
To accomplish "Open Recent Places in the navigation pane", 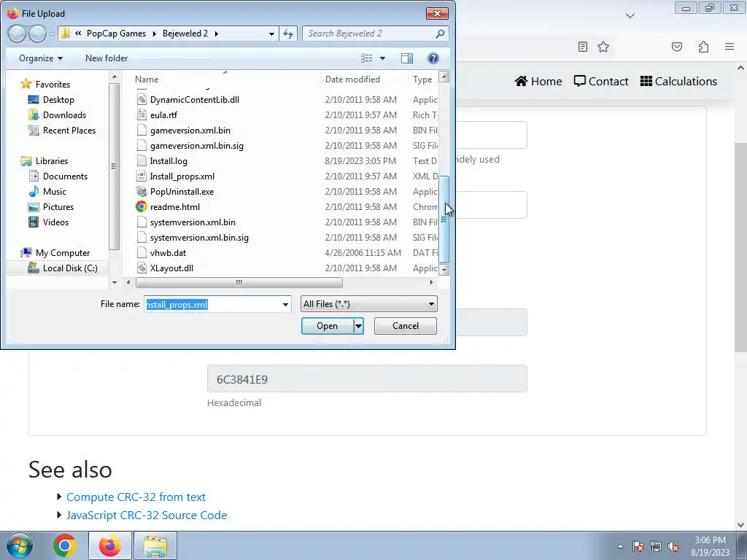I will (69, 130).
